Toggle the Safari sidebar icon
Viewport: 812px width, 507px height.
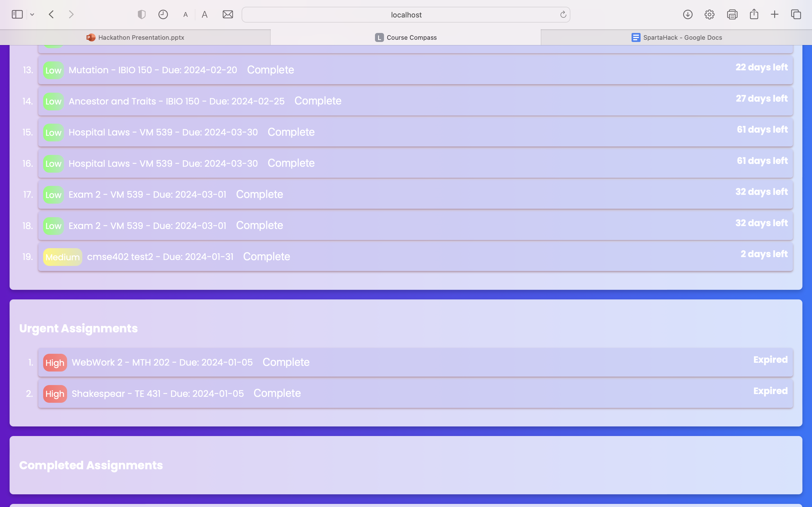pyautogui.click(x=17, y=14)
